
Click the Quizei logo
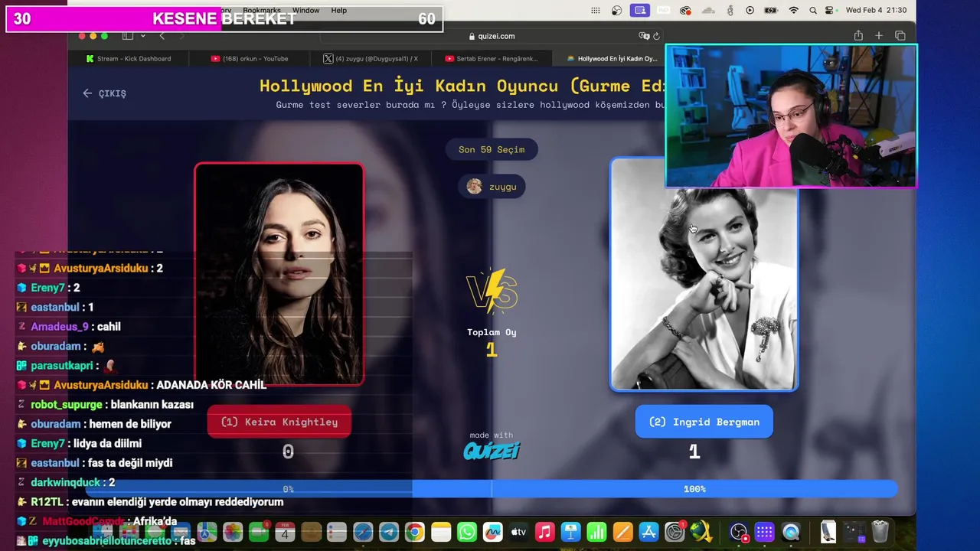492,451
